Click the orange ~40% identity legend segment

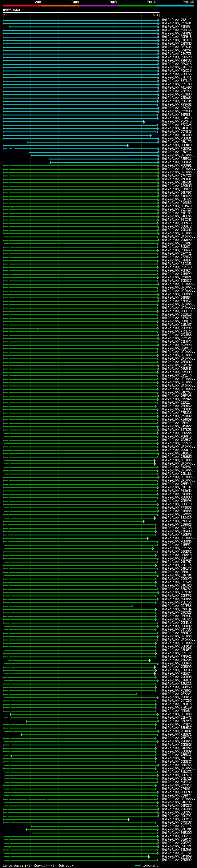click(60, 6)
